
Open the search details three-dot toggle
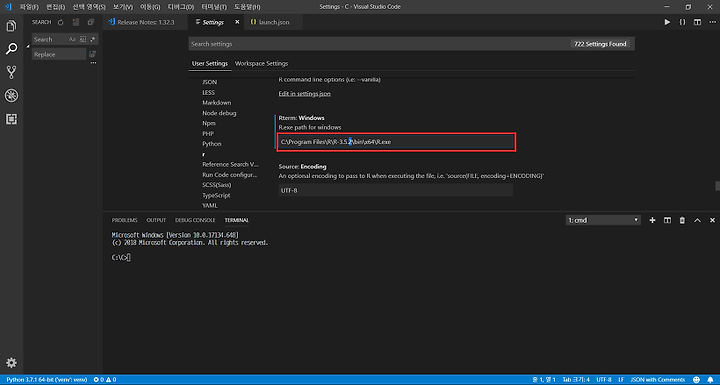coord(93,63)
